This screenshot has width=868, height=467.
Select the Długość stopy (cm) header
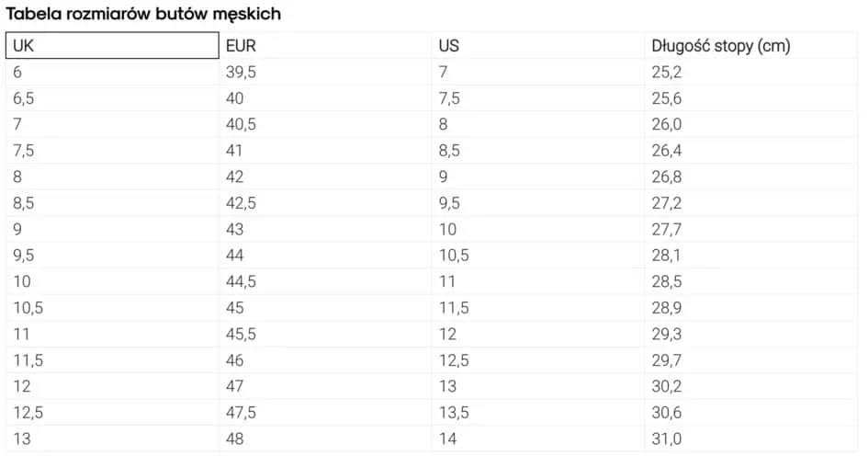coord(750,46)
